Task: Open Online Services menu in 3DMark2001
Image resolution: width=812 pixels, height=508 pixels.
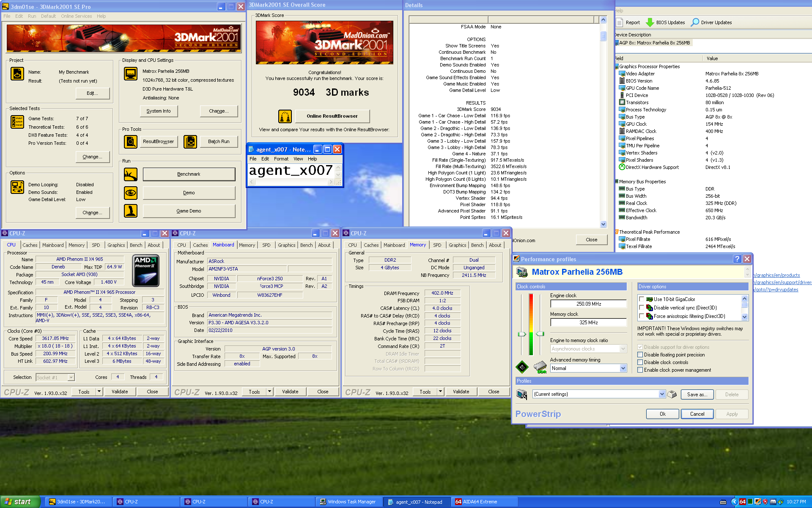Action: pyautogui.click(x=76, y=16)
